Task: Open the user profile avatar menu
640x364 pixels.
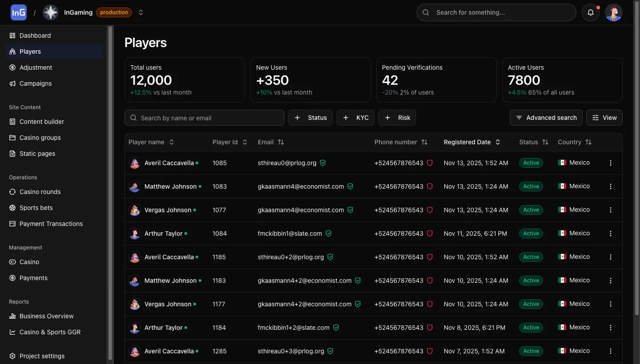Action: [x=614, y=12]
